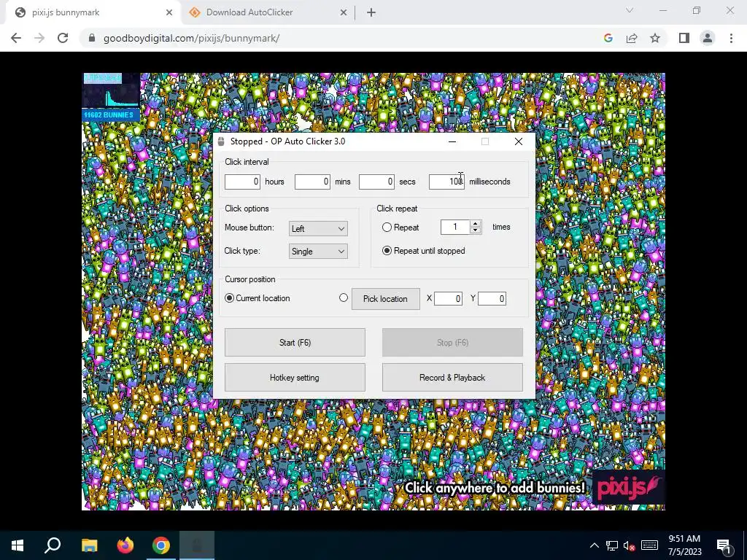The image size is (747, 560).
Task: Click the 11602 BUNNIES counter
Action: [111, 114]
